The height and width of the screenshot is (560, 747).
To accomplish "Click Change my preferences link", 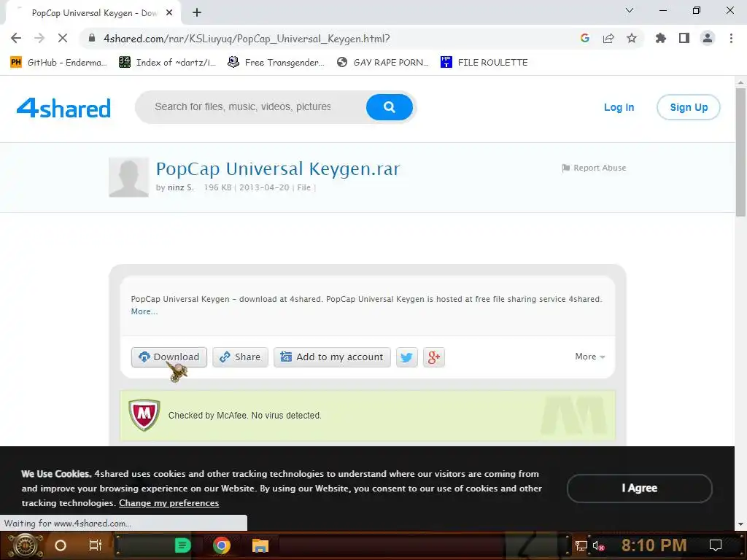I will pyautogui.click(x=169, y=503).
